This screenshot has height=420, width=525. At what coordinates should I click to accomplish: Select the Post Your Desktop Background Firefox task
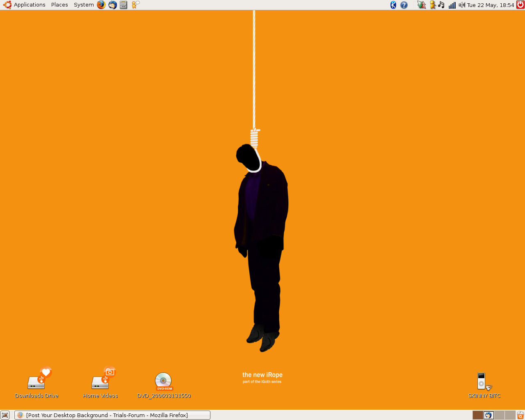(x=112, y=415)
